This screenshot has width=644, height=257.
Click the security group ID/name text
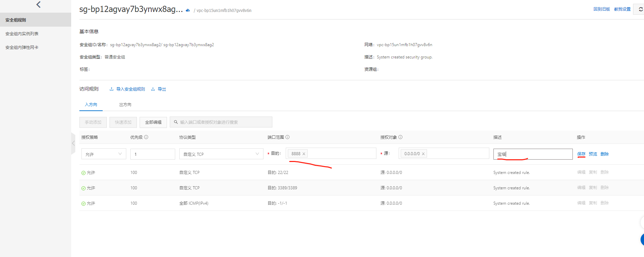coord(162,45)
